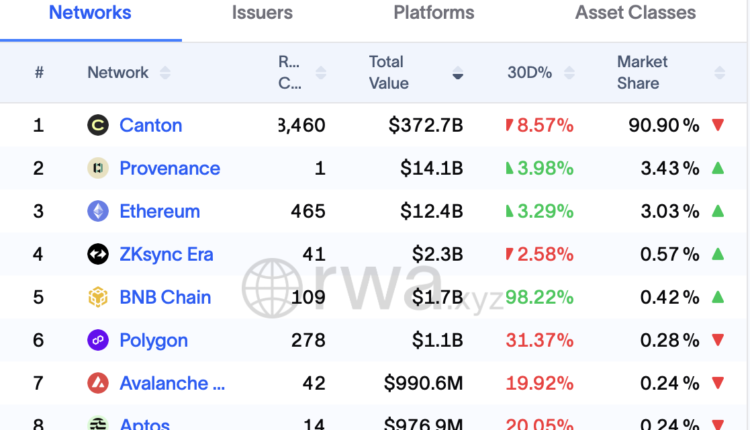The width and height of the screenshot is (750, 430).
Task: Sort table by Network column
Action: tap(164, 73)
